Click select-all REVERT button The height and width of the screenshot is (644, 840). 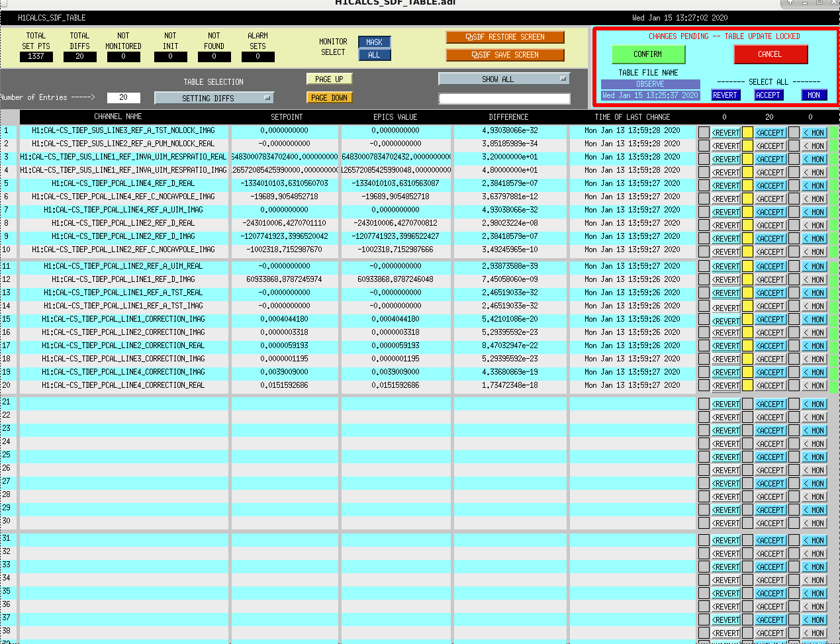[x=725, y=95]
